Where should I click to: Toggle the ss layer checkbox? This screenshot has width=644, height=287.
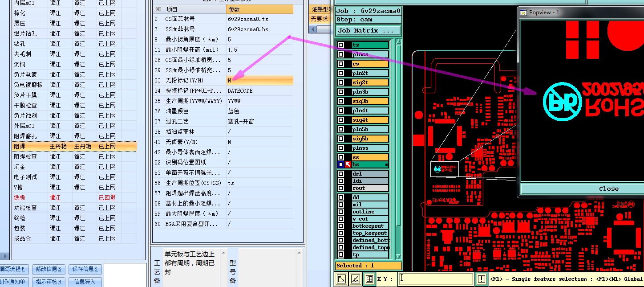[340, 157]
